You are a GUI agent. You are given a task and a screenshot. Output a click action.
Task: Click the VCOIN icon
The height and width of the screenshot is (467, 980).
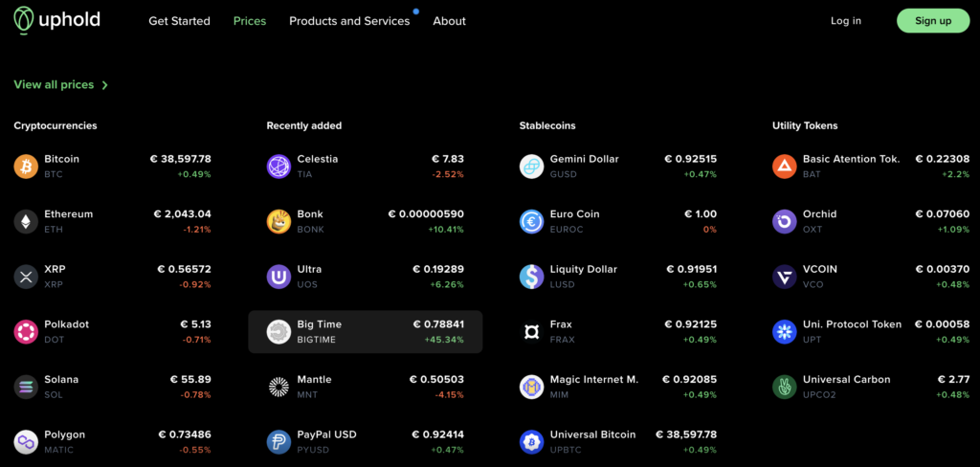click(x=785, y=277)
